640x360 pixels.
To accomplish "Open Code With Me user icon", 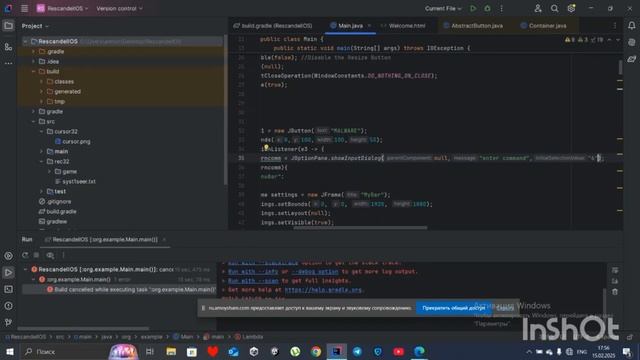I will pos(538,8).
